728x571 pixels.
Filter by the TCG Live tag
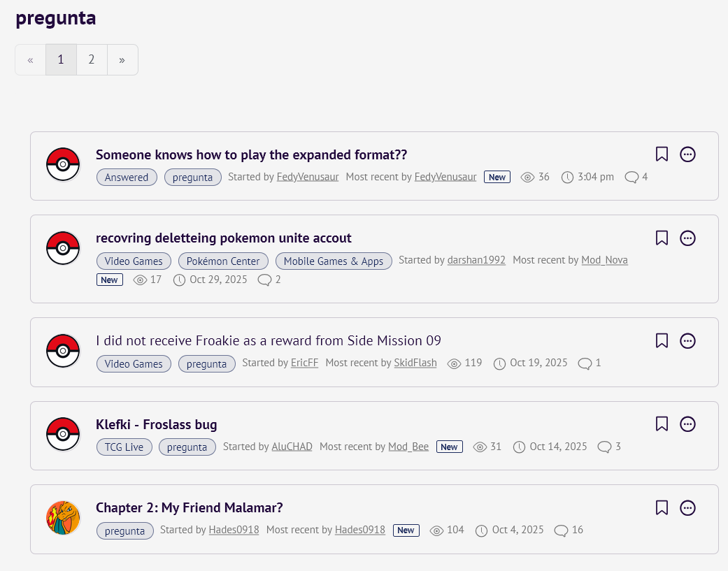tap(124, 447)
